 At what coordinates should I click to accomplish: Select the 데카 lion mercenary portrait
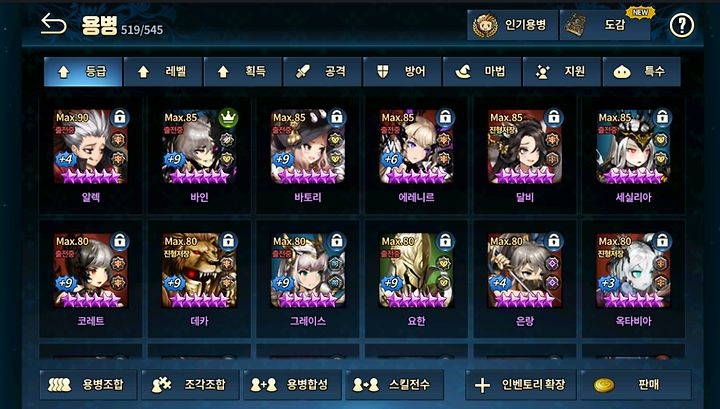(199, 270)
